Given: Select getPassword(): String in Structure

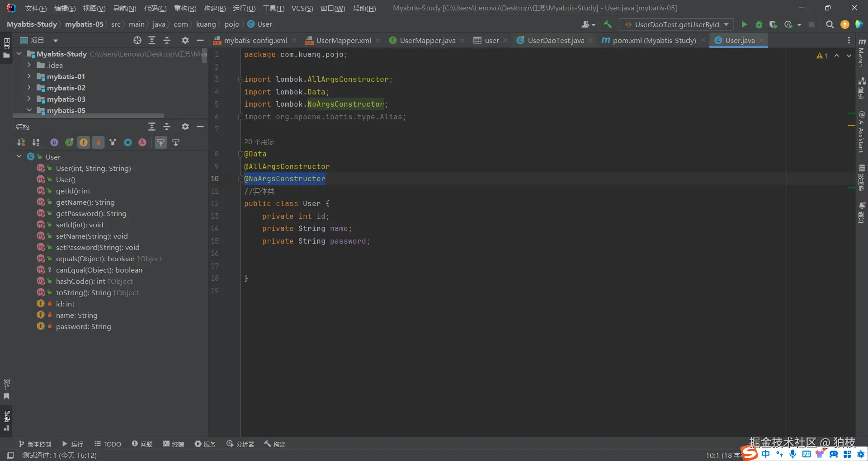Looking at the screenshot, I should [91, 213].
